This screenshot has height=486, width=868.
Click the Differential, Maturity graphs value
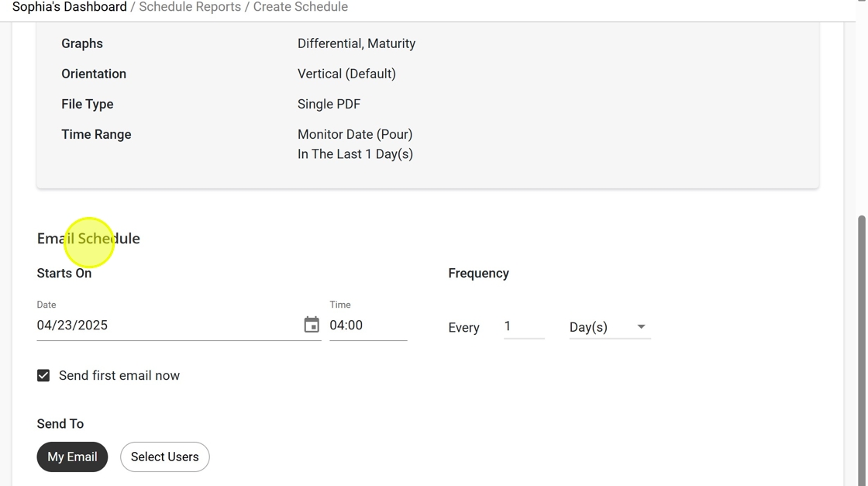356,43
